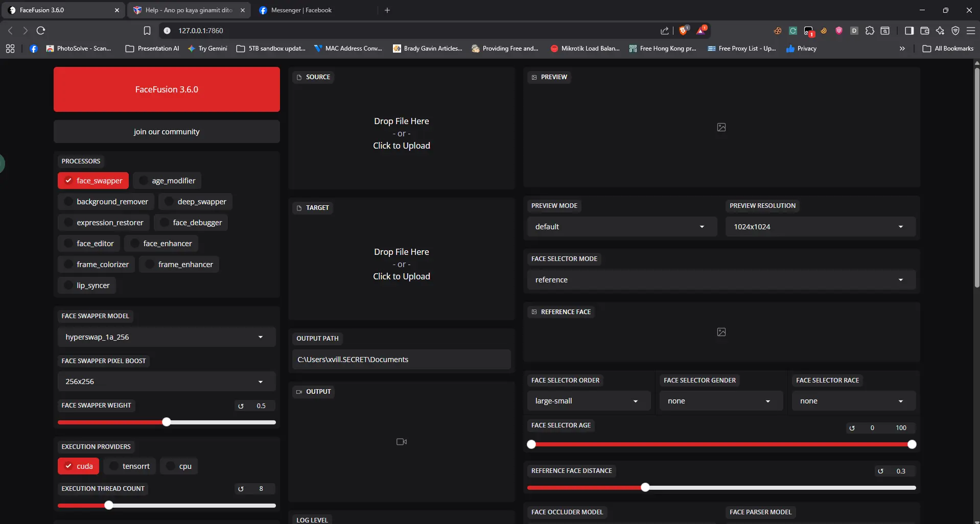Click the Output Path text field

(x=402, y=360)
